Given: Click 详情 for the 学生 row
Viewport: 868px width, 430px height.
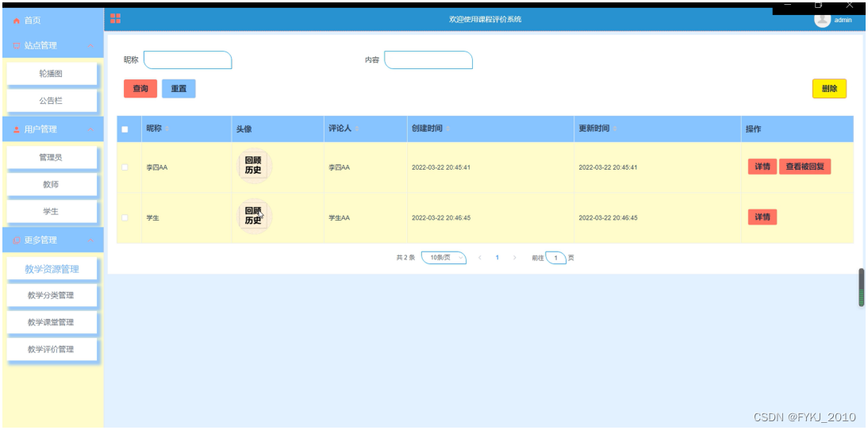Looking at the screenshot, I should coord(762,217).
